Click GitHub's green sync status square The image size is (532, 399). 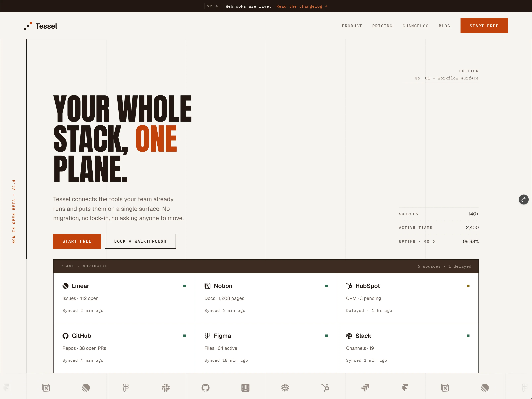(x=185, y=336)
